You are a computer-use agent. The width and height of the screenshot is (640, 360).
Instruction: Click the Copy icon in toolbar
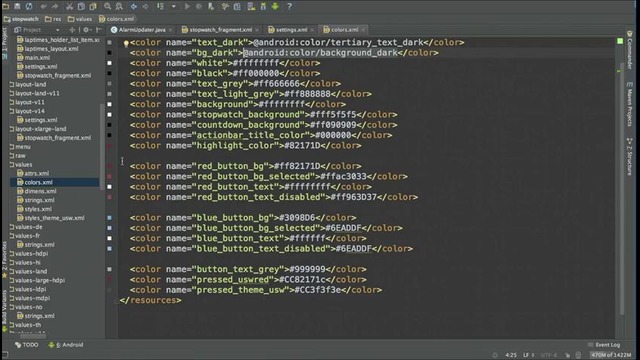coord(81,6)
